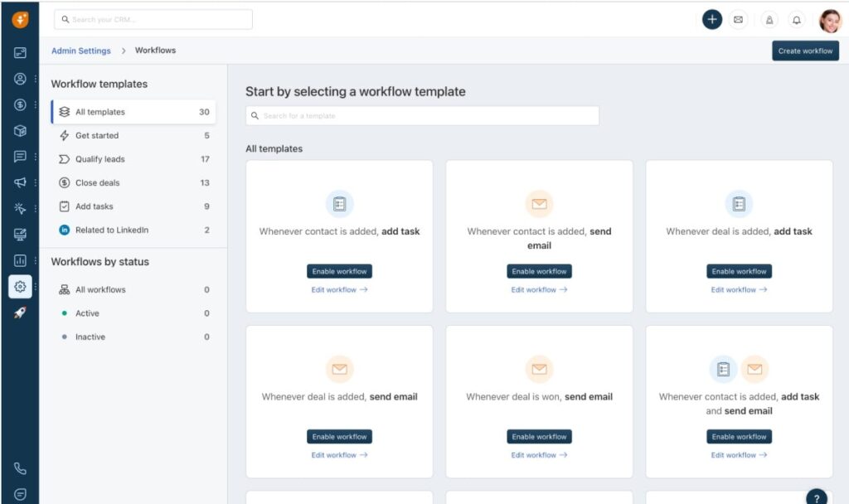The width and height of the screenshot is (849, 504).
Task: Expand Contacts submenu dots in sidebar
Action: pos(36,79)
